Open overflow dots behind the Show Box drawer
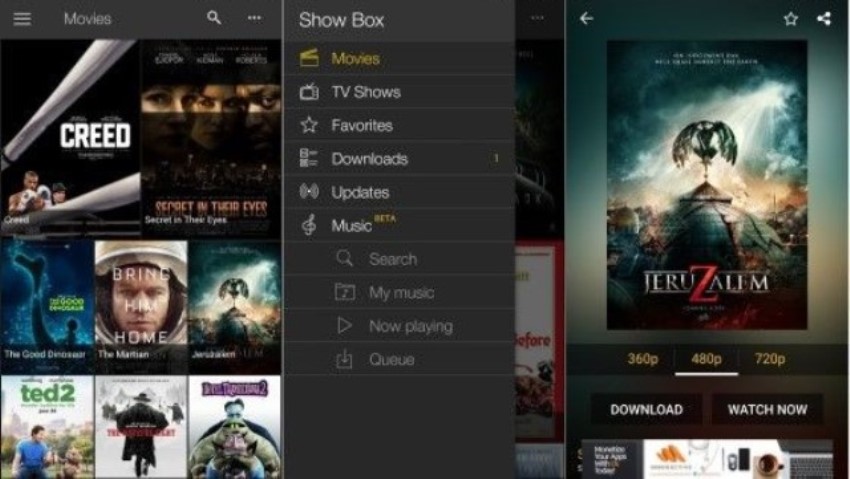 coord(537,18)
